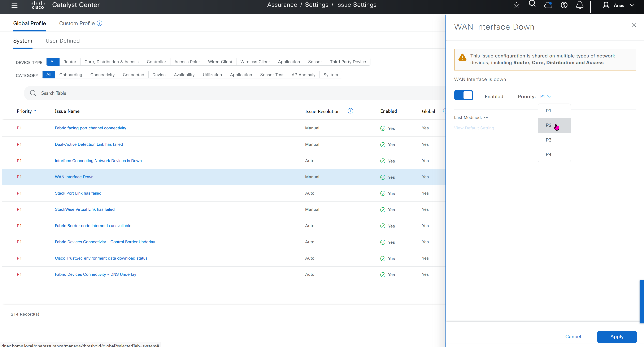
Task: Expand the Anas user account menu
Action: (619, 5)
